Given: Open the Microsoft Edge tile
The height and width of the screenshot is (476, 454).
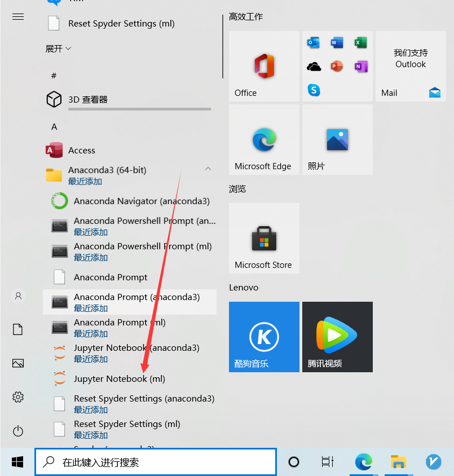Looking at the screenshot, I should tap(264, 140).
